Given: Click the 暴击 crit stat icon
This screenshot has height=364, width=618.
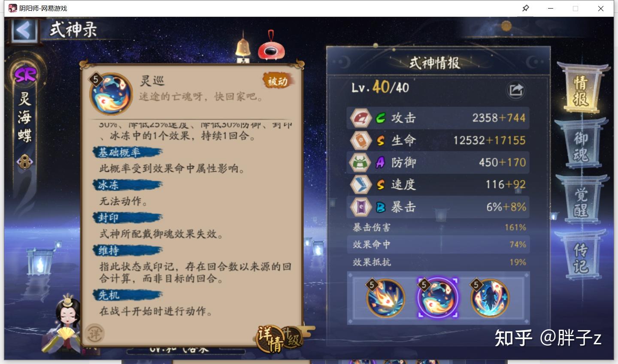Looking at the screenshot, I should click(x=360, y=207).
